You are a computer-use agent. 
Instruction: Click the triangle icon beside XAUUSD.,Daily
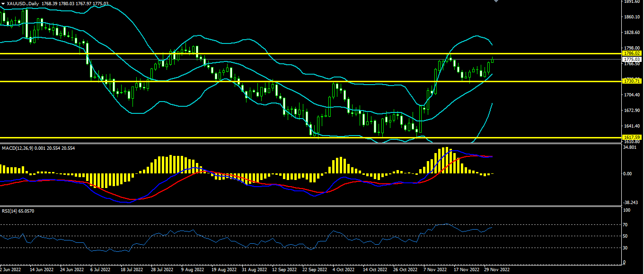[2, 4]
